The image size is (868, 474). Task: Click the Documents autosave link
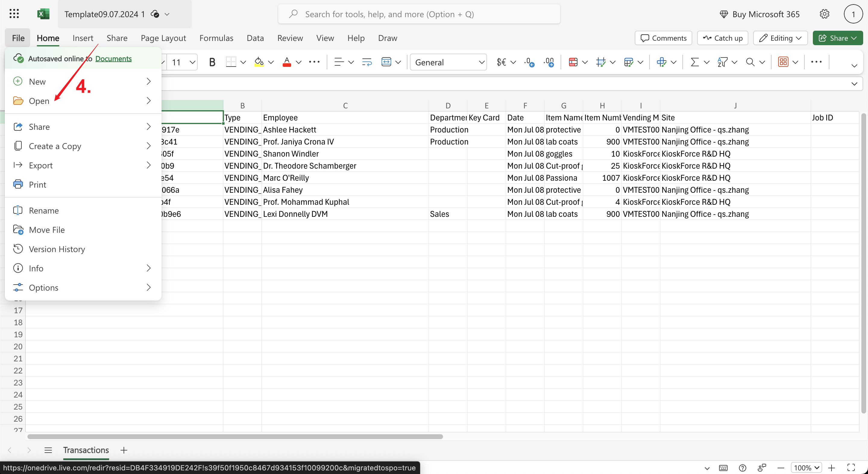pyautogui.click(x=113, y=58)
